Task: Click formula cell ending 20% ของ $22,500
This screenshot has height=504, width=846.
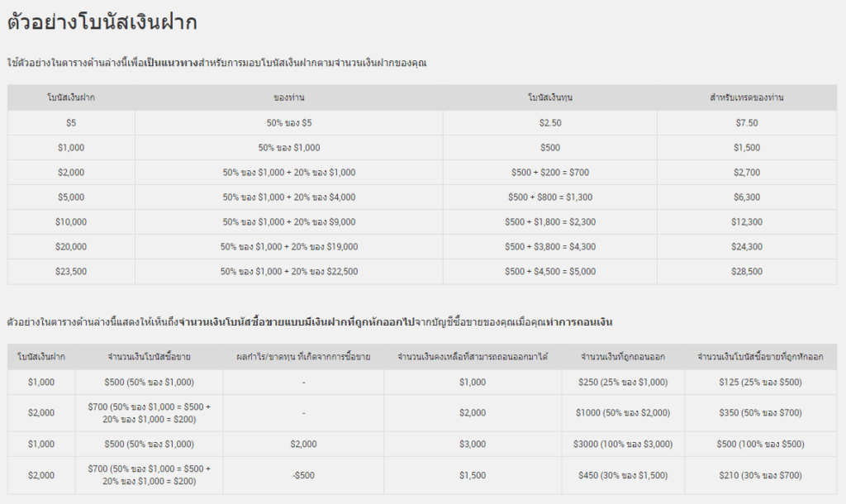Action: (x=288, y=272)
